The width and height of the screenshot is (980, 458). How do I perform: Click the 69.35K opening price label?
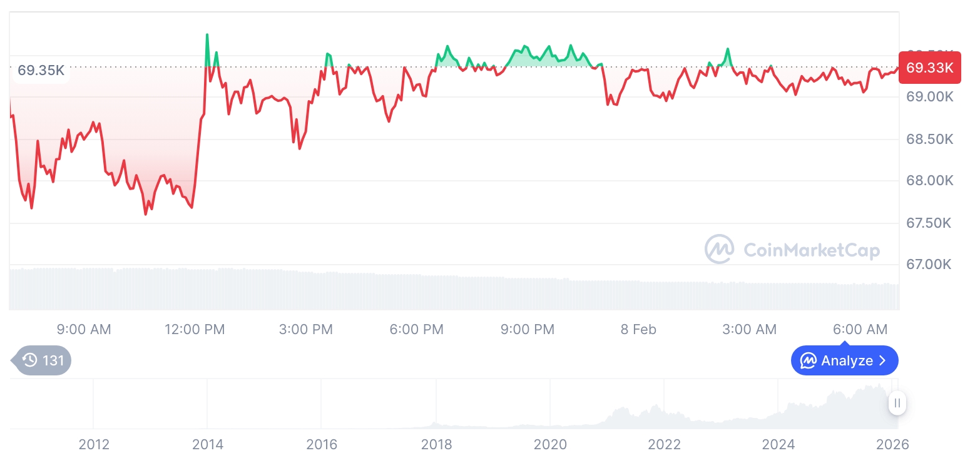(x=41, y=70)
